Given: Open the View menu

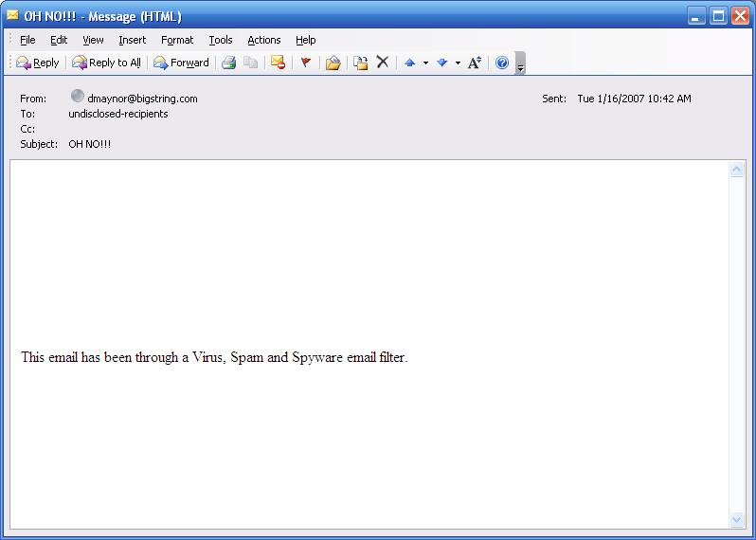Looking at the screenshot, I should pyautogui.click(x=93, y=40).
